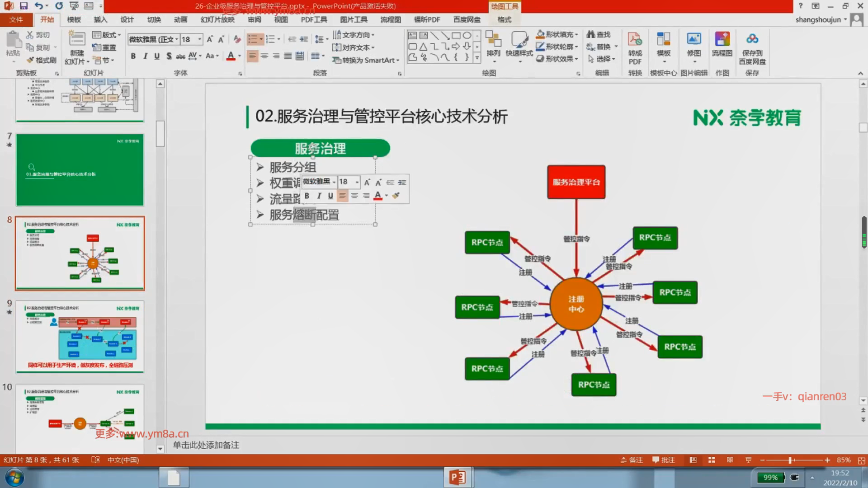Click the Format Painter brush icon
The height and width of the screenshot is (488, 868).
[31, 60]
